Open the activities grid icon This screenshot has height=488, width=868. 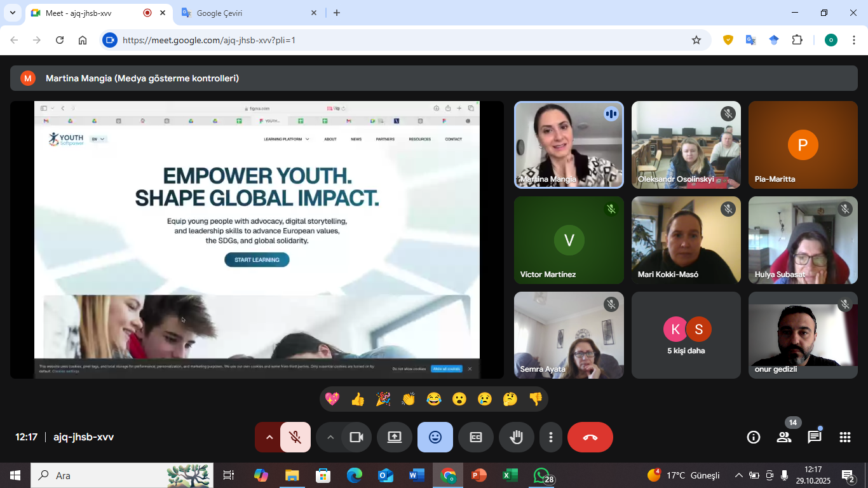tap(844, 437)
